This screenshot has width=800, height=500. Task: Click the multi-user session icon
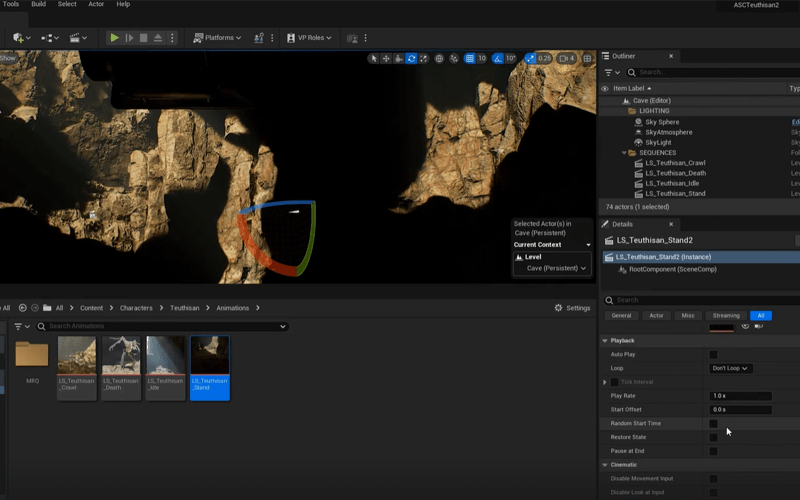(259, 38)
